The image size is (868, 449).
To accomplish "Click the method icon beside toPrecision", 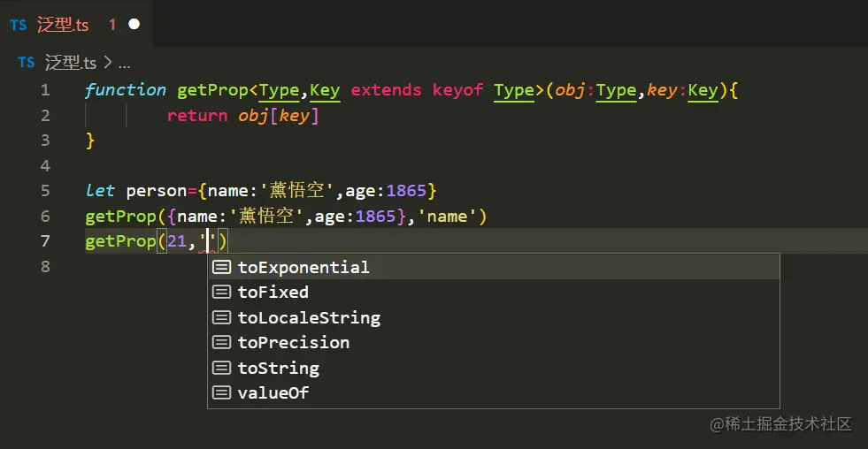I will pyautogui.click(x=222, y=343).
